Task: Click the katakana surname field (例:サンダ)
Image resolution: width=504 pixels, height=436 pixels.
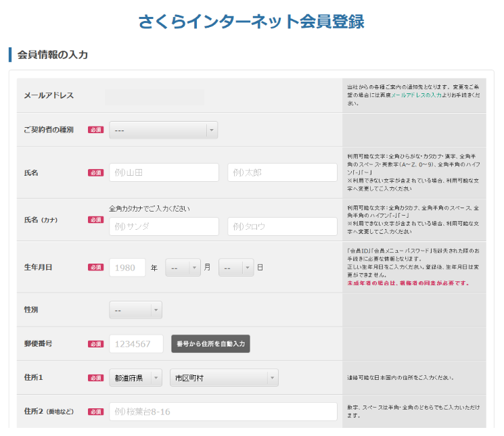Action: click(x=164, y=226)
